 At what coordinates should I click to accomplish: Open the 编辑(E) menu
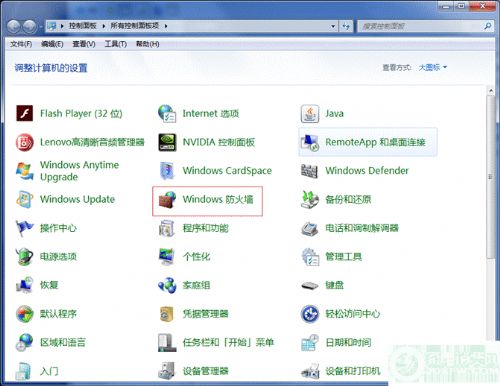52,44
